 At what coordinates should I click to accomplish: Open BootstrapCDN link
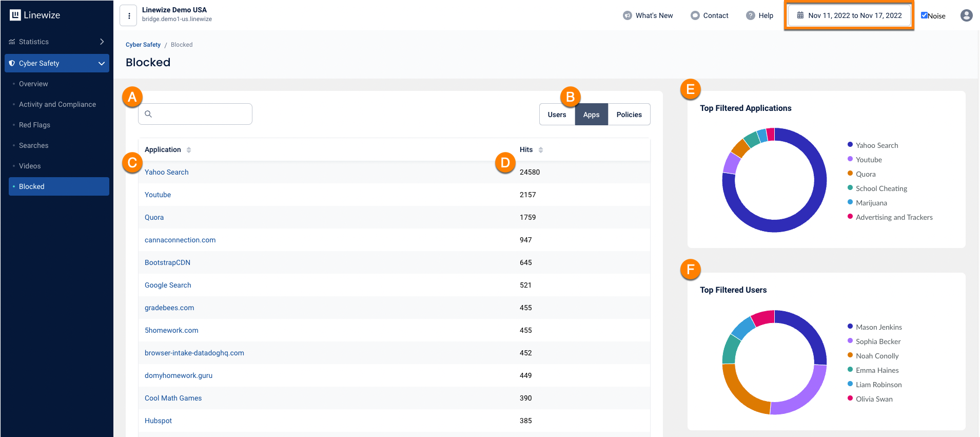click(167, 262)
